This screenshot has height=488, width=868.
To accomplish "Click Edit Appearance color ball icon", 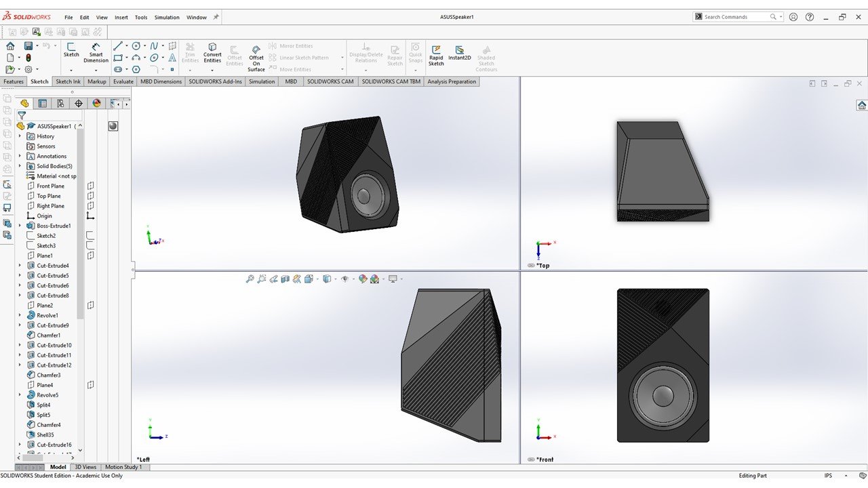I will tap(363, 279).
